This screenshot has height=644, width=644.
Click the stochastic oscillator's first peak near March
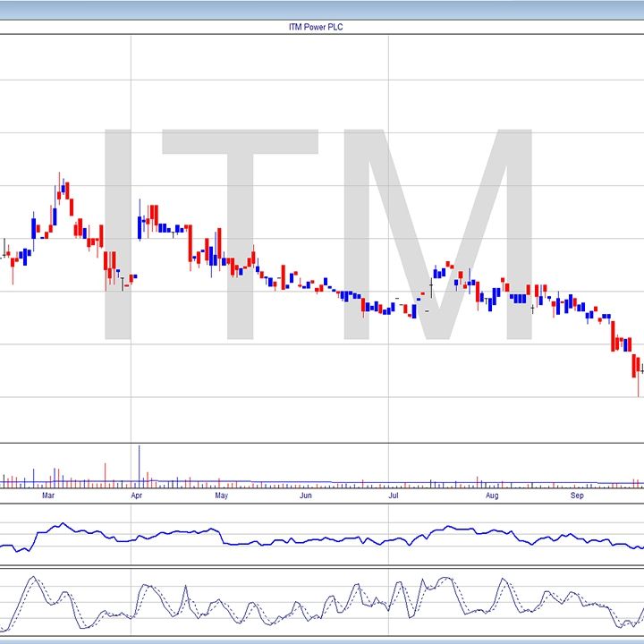tap(32, 579)
